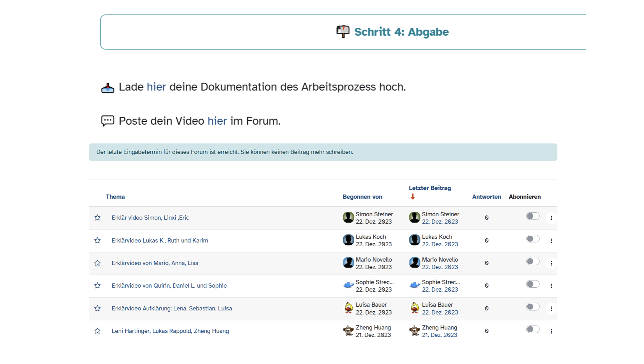Click Luisa Bauer's duck avatar in Begonnen von
The width and height of the screenshot is (644, 364).
[x=348, y=308]
